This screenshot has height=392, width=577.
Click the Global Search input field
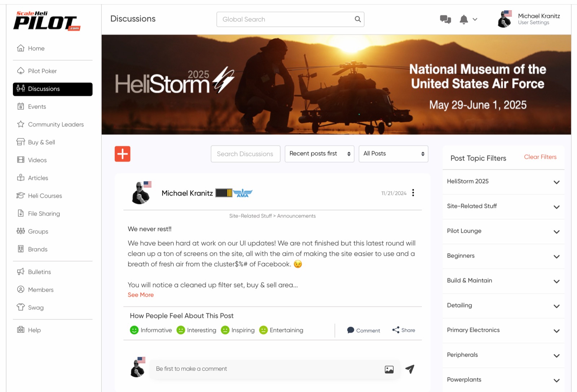pos(290,19)
